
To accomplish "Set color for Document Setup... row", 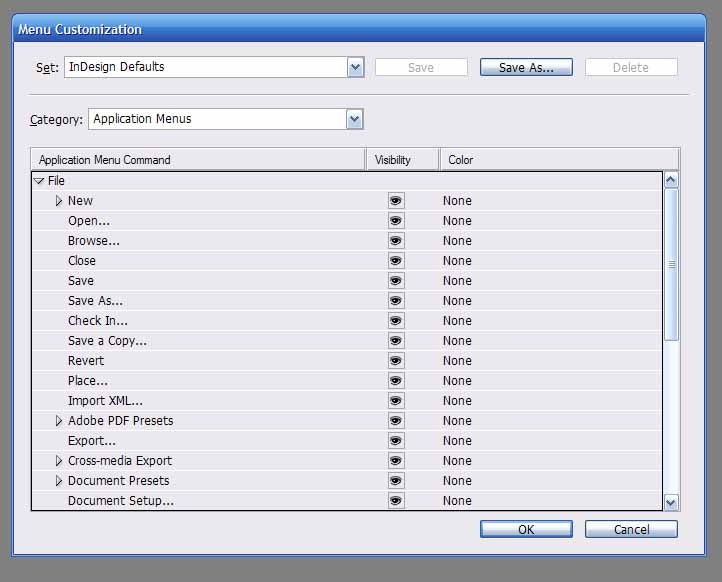I will [457, 501].
